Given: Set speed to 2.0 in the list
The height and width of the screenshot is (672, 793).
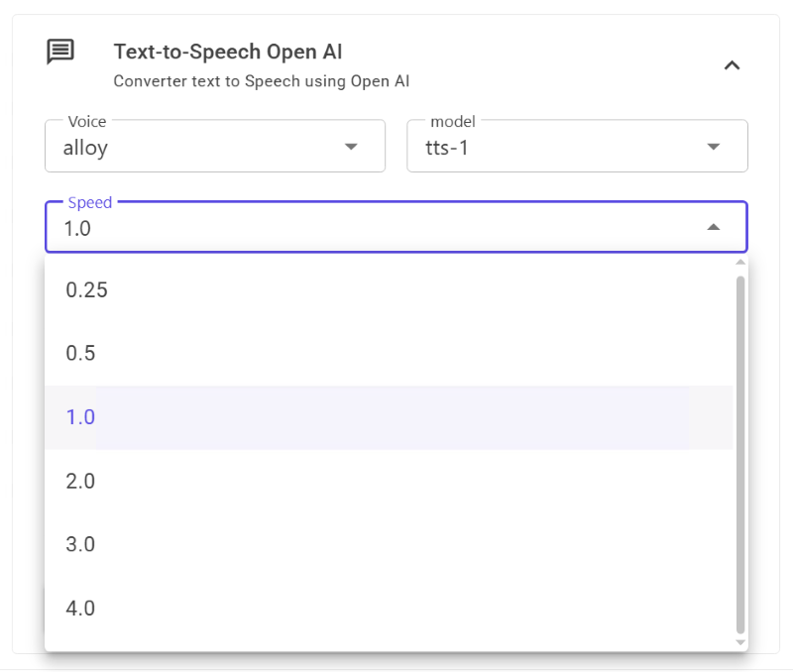Looking at the screenshot, I should click(80, 481).
